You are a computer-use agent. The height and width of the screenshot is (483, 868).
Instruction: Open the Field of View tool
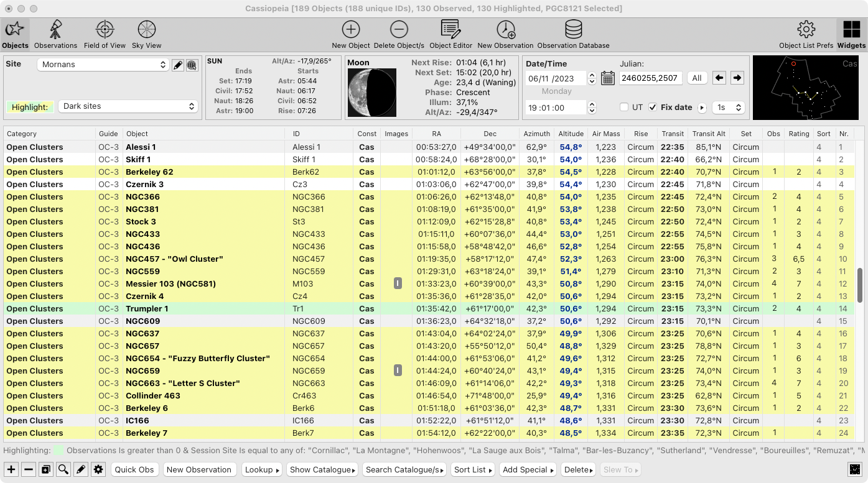pos(105,34)
